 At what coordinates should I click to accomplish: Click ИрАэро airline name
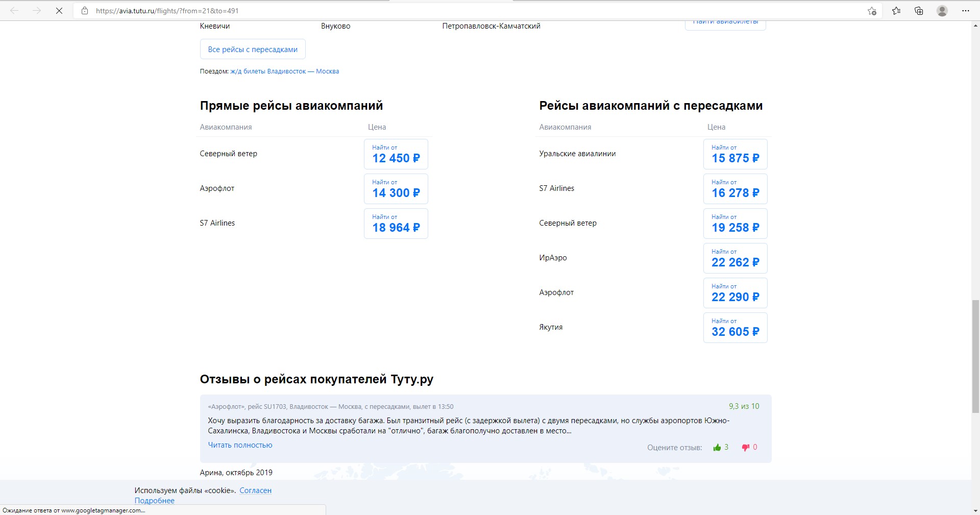point(553,258)
